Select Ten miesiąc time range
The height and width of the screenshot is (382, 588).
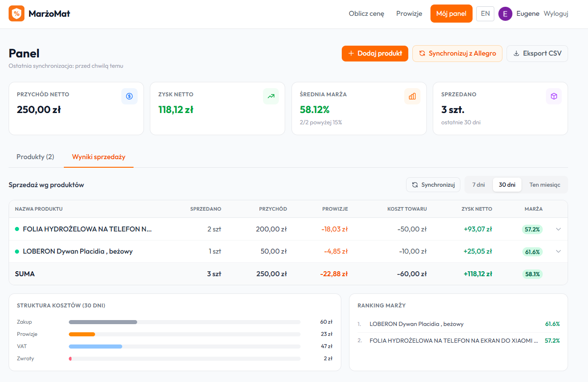tap(545, 184)
